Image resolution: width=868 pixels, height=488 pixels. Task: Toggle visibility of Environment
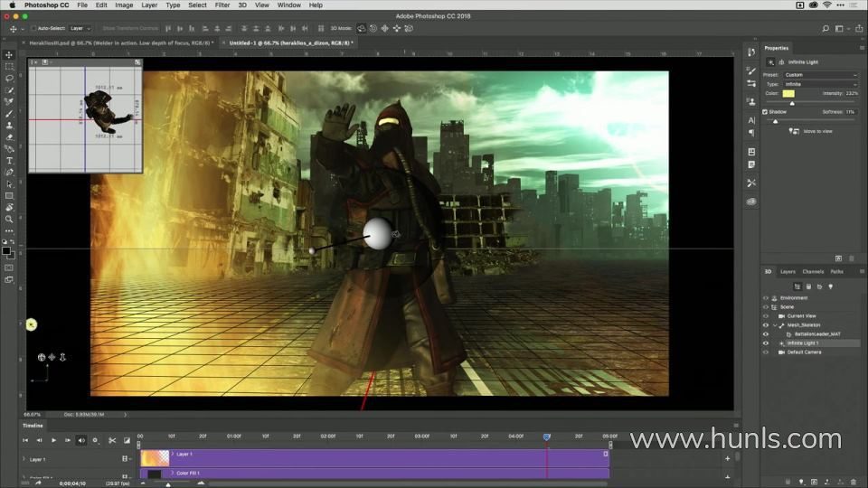[x=766, y=297]
